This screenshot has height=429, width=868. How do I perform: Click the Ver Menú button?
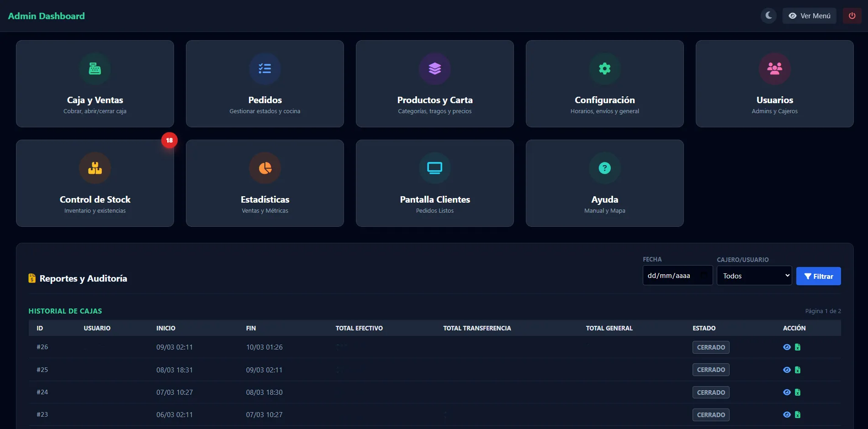[x=809, y=16]
